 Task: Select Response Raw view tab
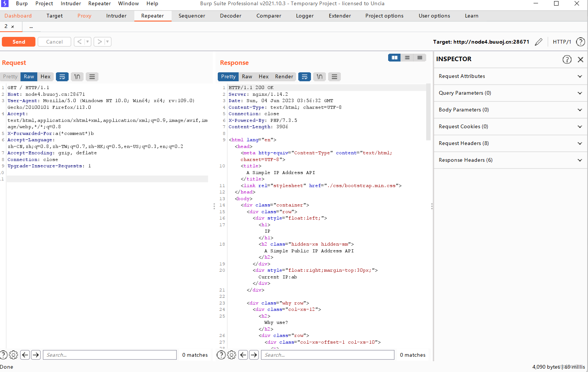[247, 76]
